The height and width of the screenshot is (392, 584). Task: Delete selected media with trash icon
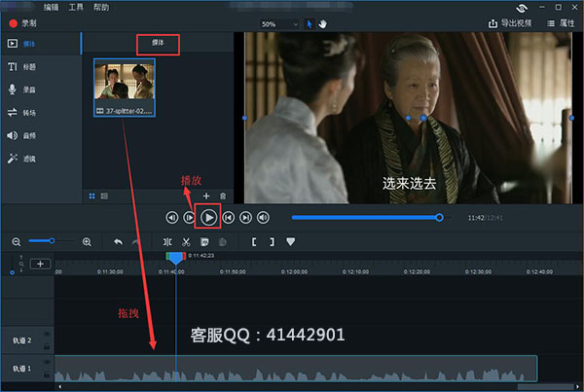coord(223,196)
